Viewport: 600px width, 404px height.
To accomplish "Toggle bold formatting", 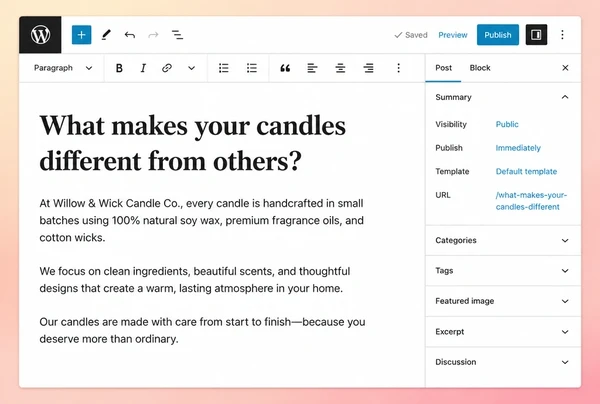I will tap(119, 68).
